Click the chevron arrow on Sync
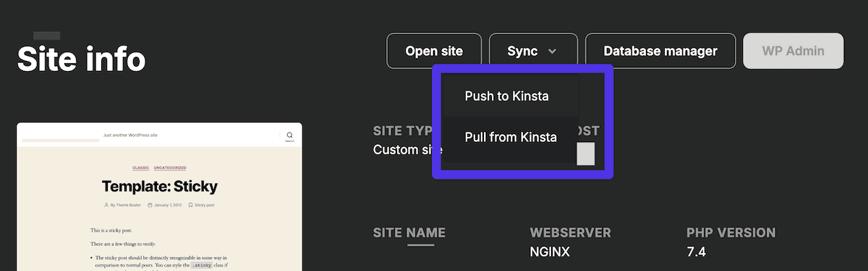 (552, 52)
